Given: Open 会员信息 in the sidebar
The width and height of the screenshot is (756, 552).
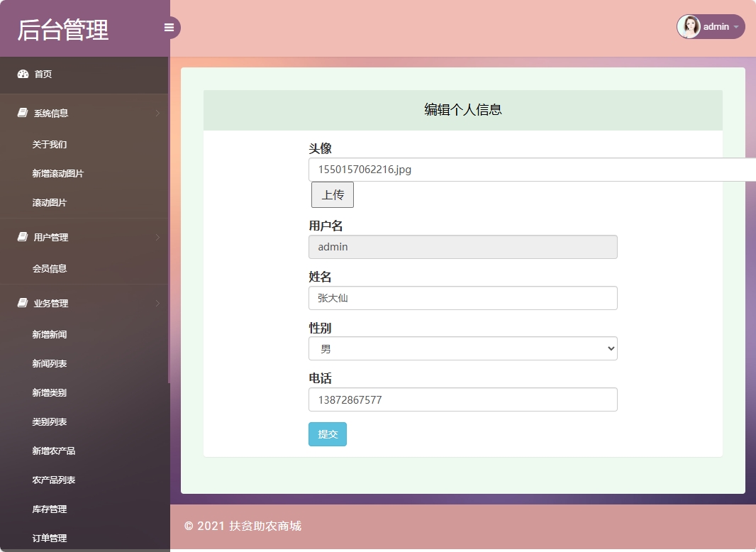Looking at the screenshot, I should pyautogui.click(x=50, y=268).
